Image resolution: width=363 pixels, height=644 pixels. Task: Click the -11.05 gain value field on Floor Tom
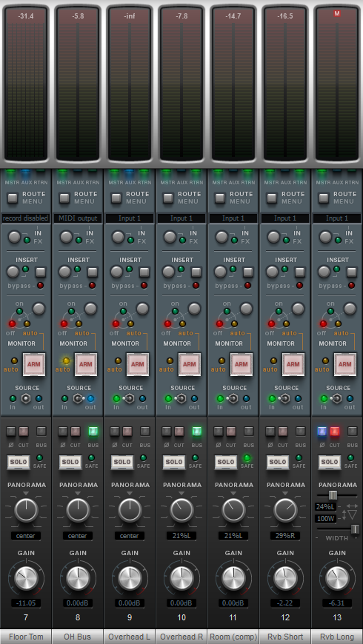[26, 603]
